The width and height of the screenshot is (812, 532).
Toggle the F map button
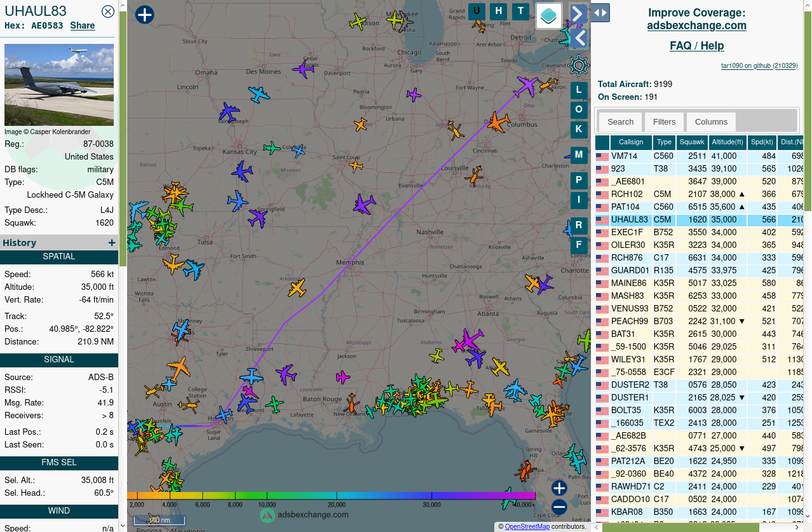(x=579, y=245)
